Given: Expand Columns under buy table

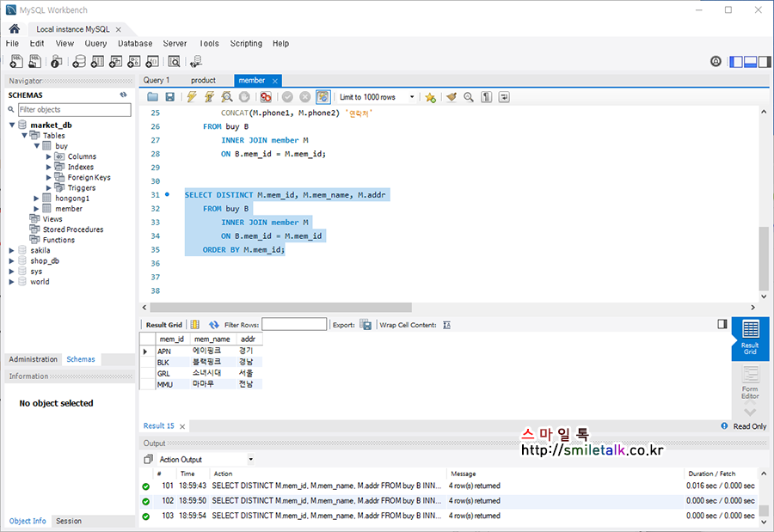Looking at the screenshot, I should pyautogui.click(x=49, y=156).
